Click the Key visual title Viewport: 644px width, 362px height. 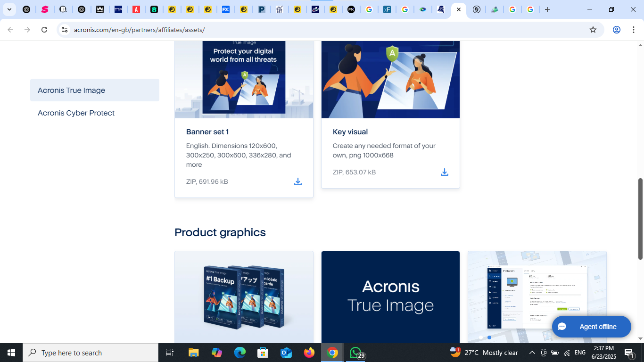coord(350,132)
